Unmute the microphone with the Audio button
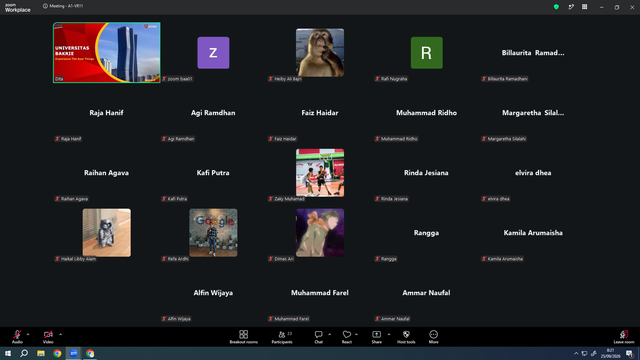Screen dimensions: 640x360 pyautogui.click(x=17, y=337)
